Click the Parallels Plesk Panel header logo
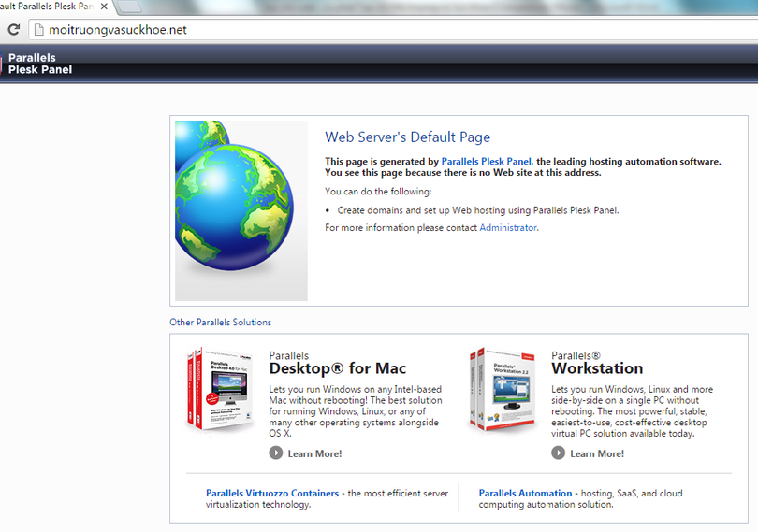The height and width of the screenshot is (532, 758). tap(38, 64)
